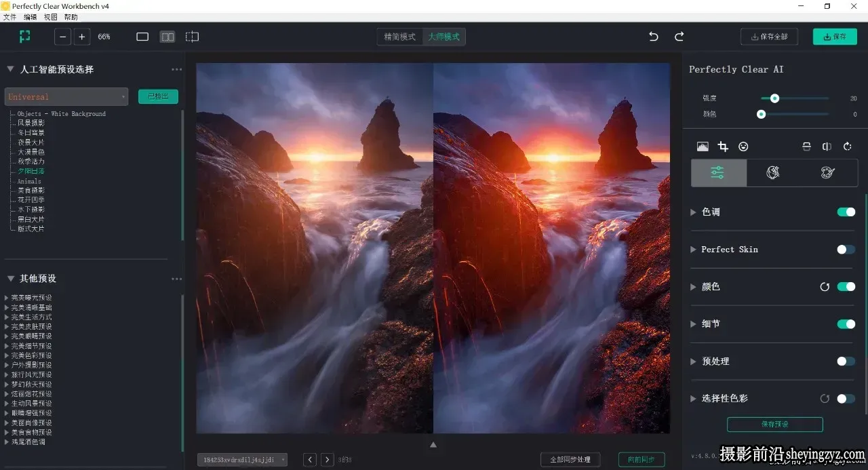The height and width of the screenshot is (470, 868).
Task: Click the 强度 slider track
Action: (795, 98)
